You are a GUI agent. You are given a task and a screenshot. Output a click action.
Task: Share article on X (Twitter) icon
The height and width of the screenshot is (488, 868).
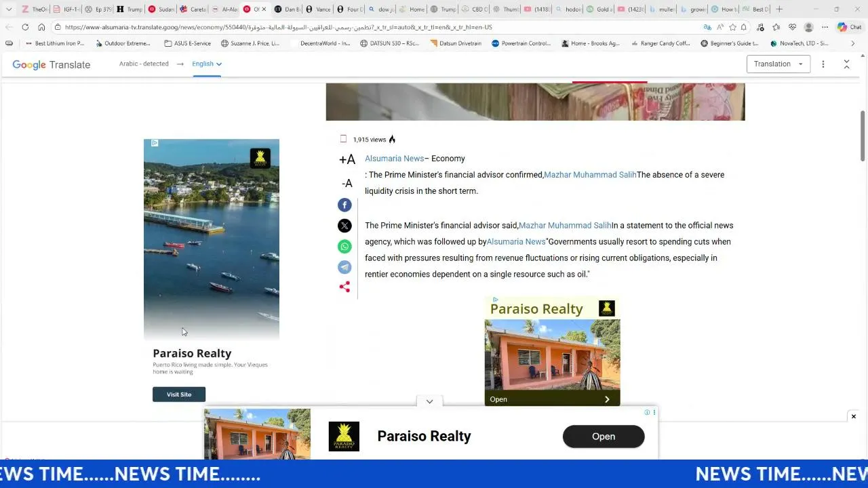click(x=344, y=226)
